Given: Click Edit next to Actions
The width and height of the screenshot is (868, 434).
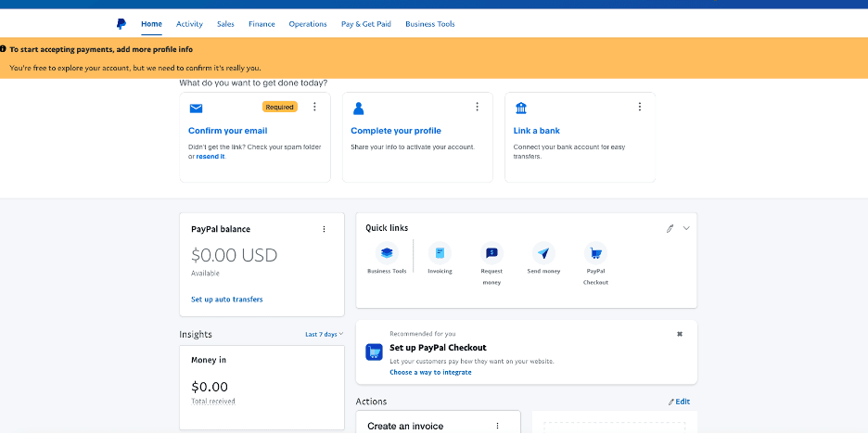Looking at the screenshot, I should coord(679,402).
